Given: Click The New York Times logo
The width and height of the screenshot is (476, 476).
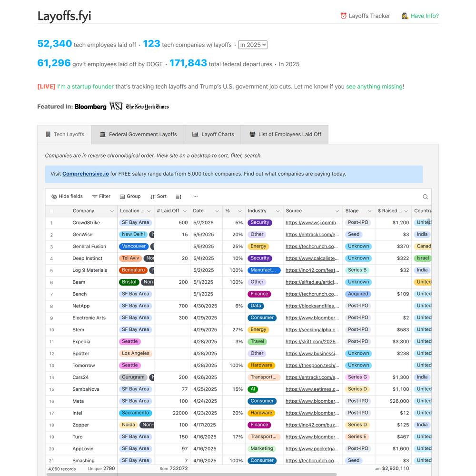Looking at the screenshot, I should coord(147,107).
